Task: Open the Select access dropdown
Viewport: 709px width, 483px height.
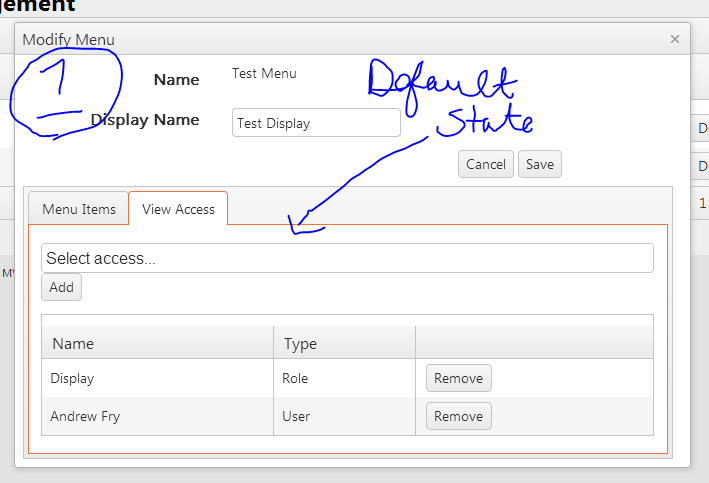Action: tap(347, 258)
